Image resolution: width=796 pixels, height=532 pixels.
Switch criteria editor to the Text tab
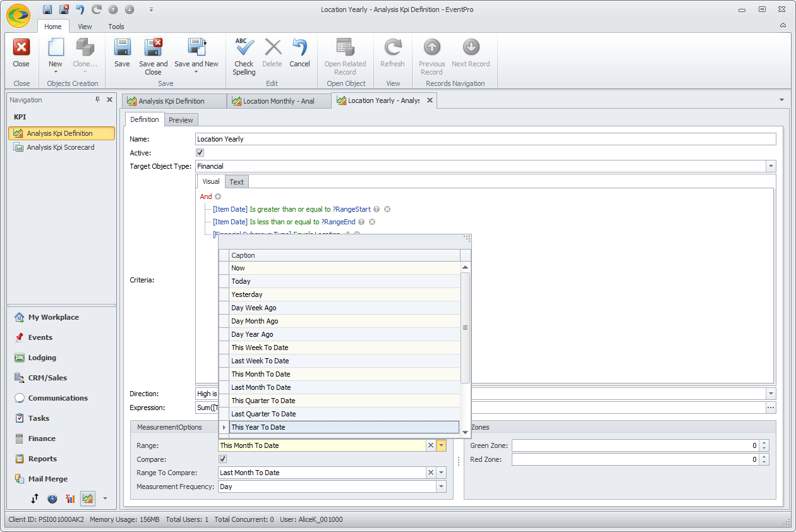click(x=237, y=182)
